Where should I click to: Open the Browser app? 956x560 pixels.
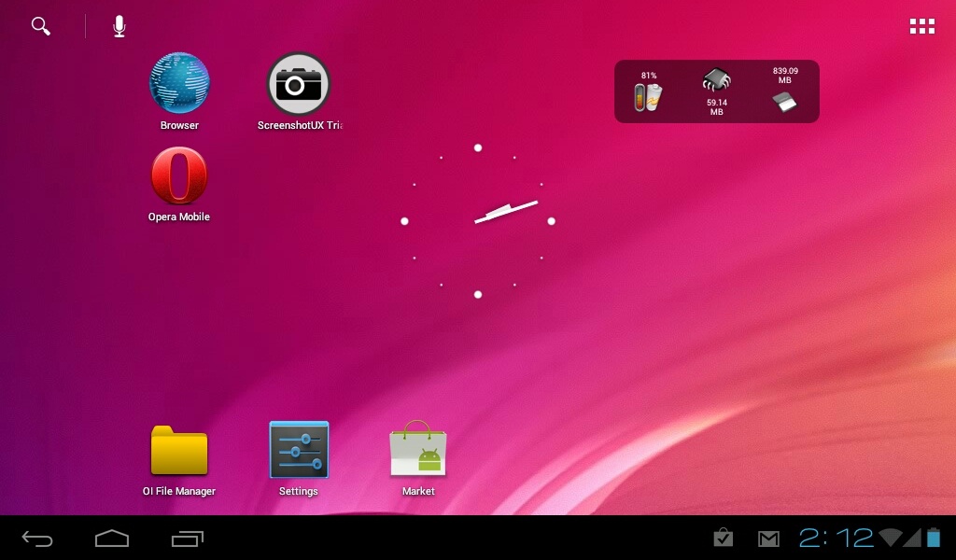click(x=179, y=84)
